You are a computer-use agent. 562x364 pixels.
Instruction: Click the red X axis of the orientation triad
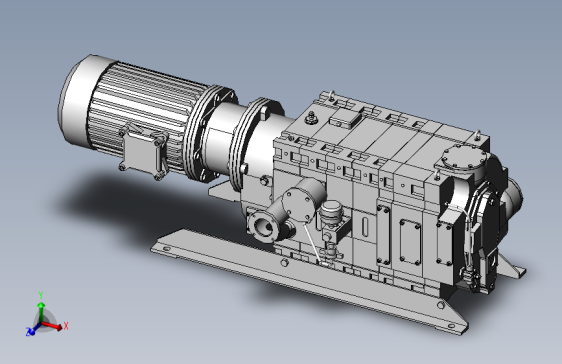52,326
